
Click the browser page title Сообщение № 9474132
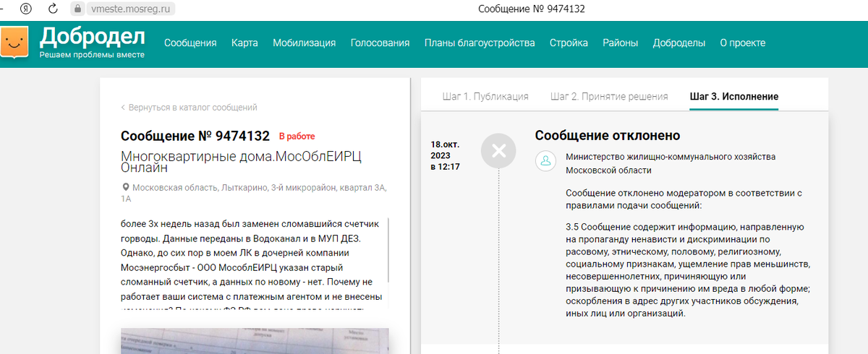click(x=532, y=9)
